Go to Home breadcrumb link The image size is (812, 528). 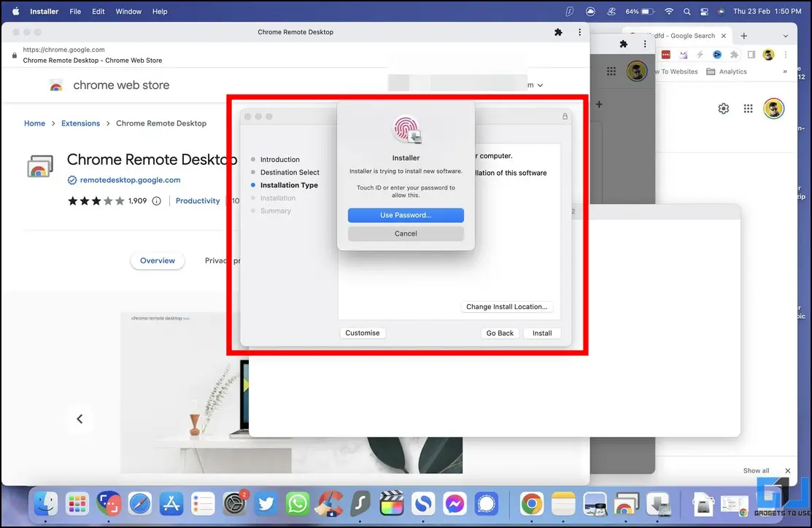tap(35, 123)
